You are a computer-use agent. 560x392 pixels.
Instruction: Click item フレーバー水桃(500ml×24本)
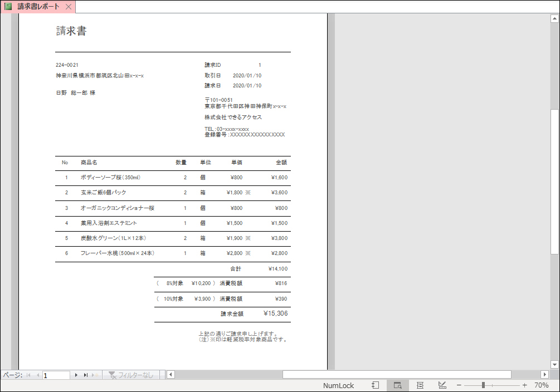(118, 253)
